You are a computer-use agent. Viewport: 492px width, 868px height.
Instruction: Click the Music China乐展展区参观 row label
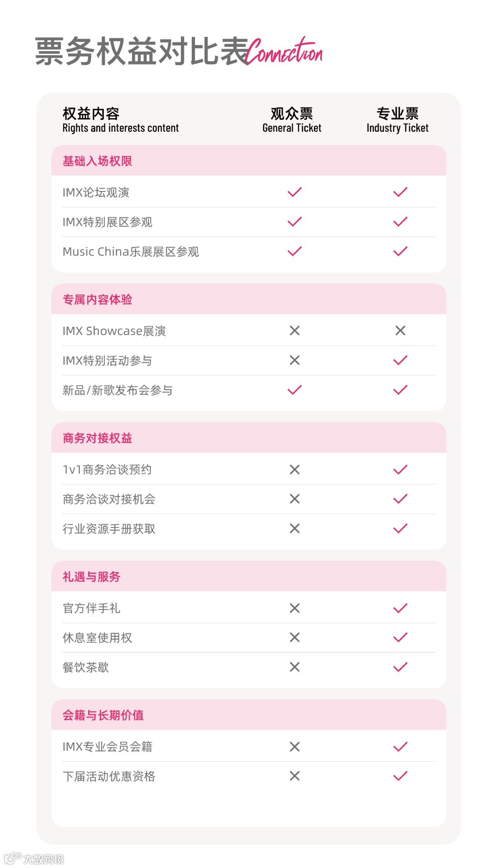[x=131, y=252]
